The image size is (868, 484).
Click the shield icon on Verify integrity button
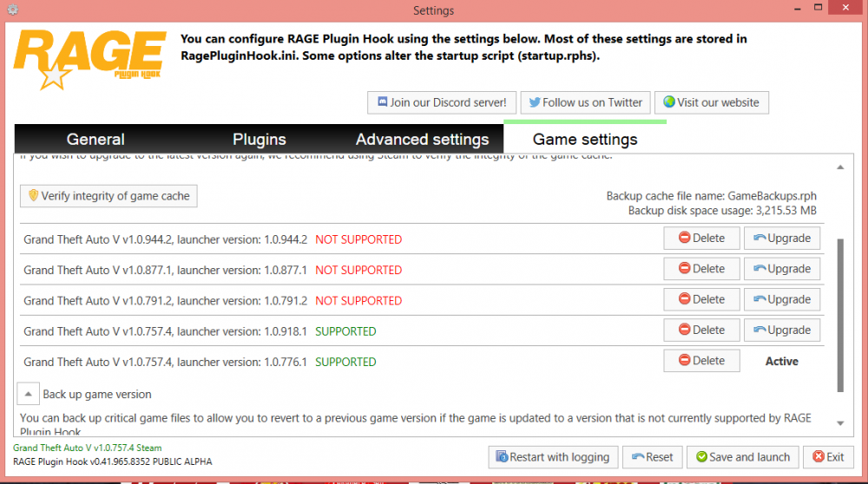(33, 195)
